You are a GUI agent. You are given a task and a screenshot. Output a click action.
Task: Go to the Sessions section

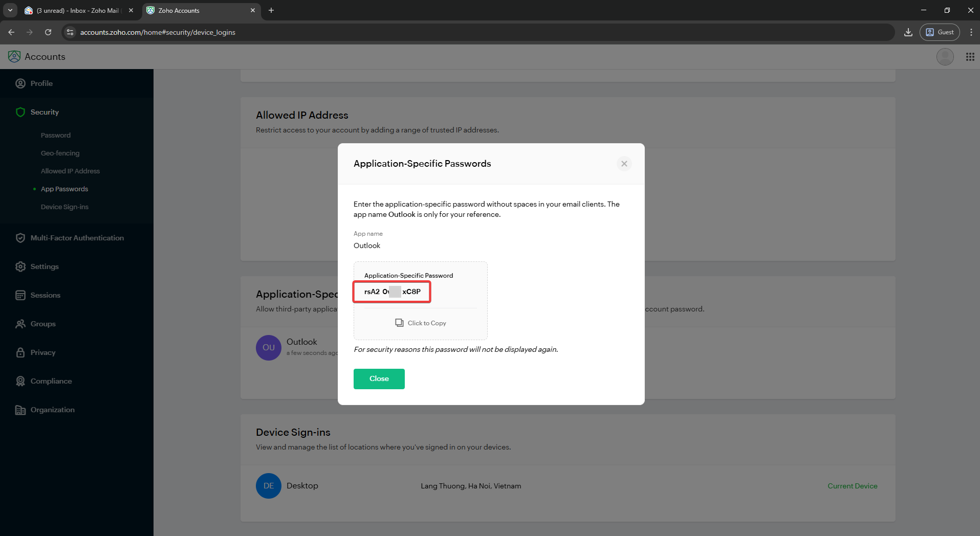[x=45, y=295]
